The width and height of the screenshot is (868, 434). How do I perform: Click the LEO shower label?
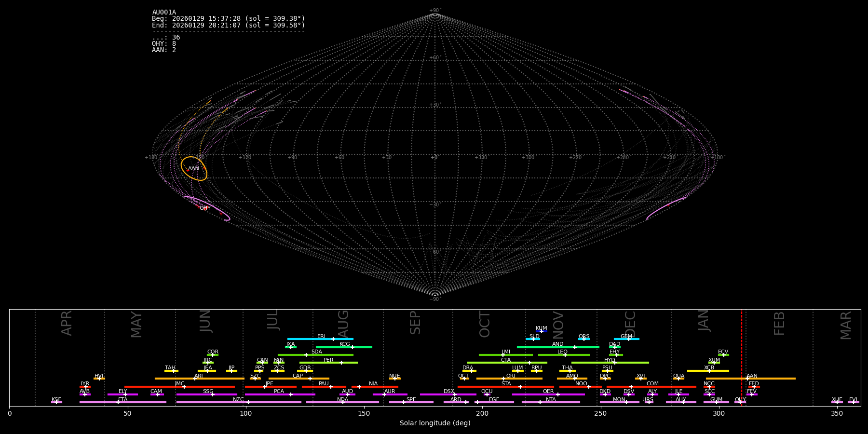click(563, 352)
